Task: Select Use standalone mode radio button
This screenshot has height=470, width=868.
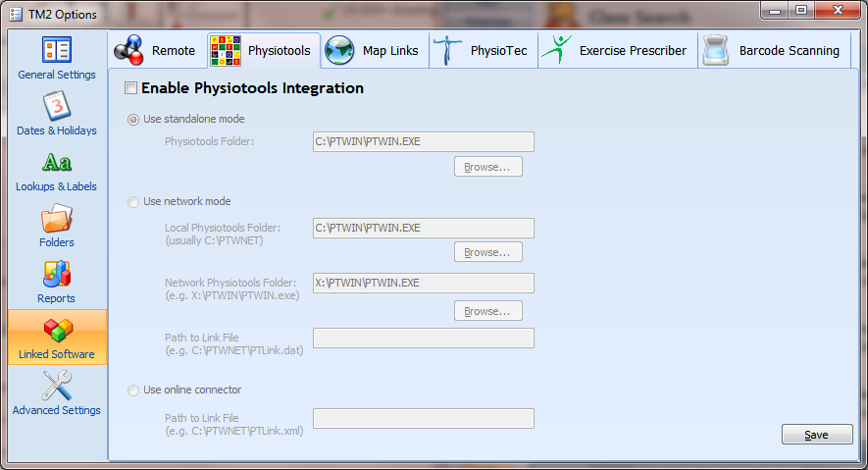Action: coord(133,120)
